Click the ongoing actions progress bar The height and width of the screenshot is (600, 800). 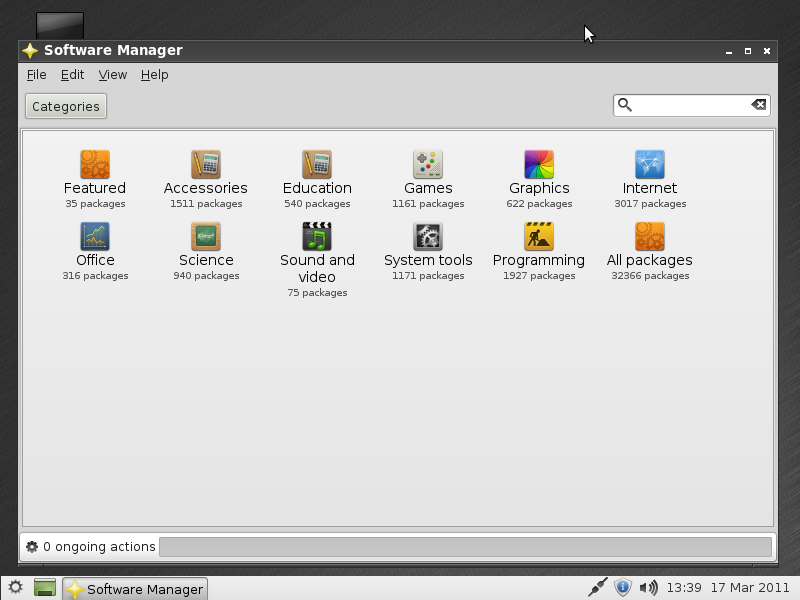pos(468,546)
